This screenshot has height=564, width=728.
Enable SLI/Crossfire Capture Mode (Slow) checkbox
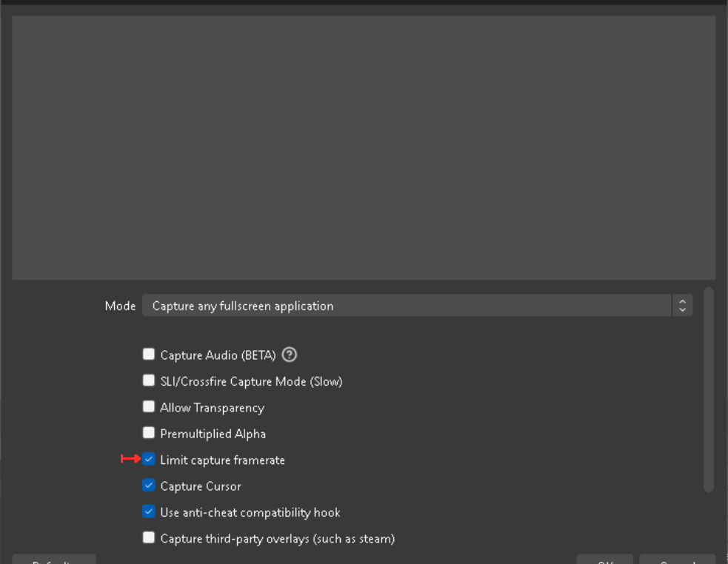(x=149, y=380)
